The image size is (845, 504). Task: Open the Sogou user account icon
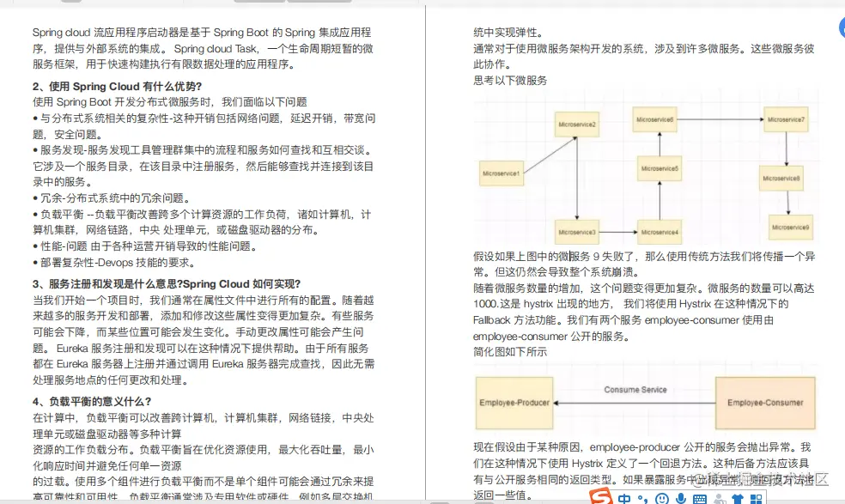pos(719,500)
